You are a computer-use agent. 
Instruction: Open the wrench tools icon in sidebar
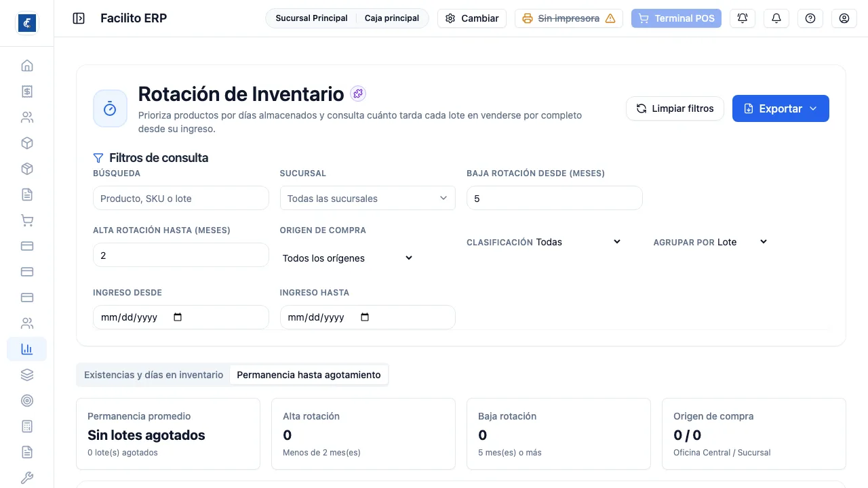pyautogui.click(x=27, y=478)
